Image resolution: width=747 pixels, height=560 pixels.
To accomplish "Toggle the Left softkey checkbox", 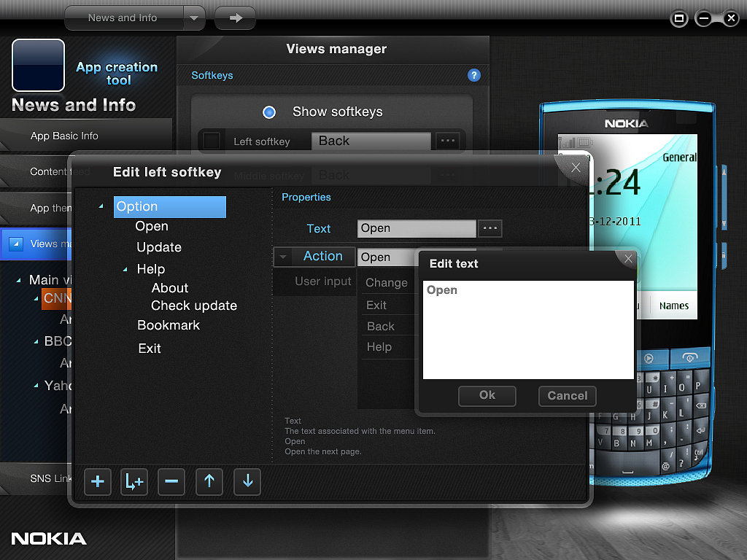I will tap(212, 141).
